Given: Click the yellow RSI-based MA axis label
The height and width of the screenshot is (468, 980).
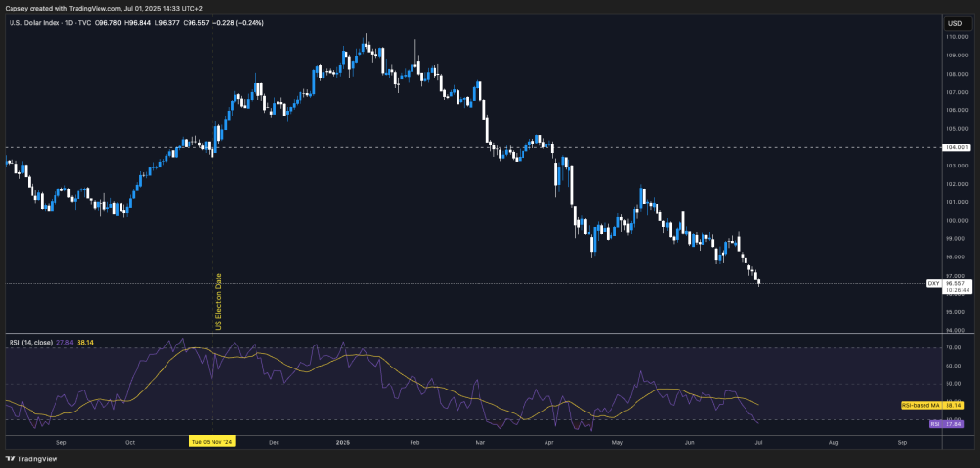Looking at the screenshot, I should click(921, 405).
